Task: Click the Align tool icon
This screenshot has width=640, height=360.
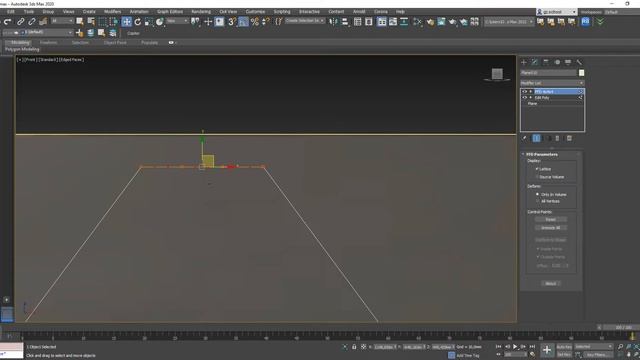Action: click(345, 22)
